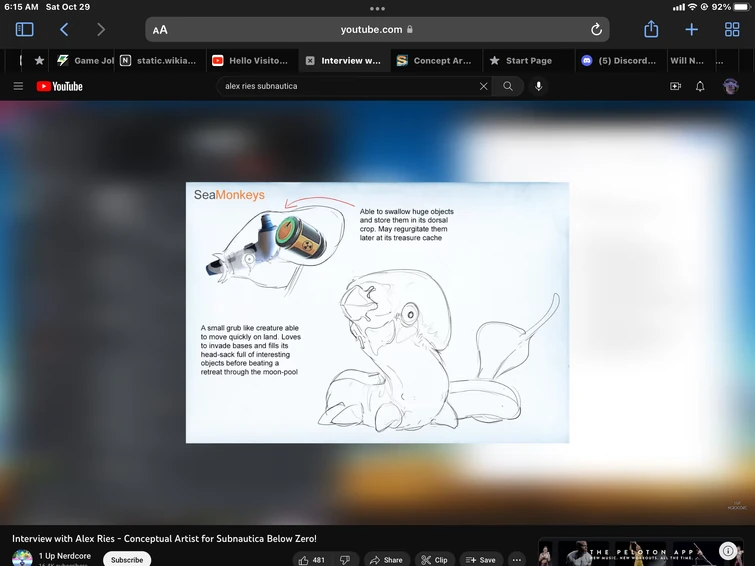
Task: Open the 1 Up Nerdcore channel avatar
Action: (22, 558)
